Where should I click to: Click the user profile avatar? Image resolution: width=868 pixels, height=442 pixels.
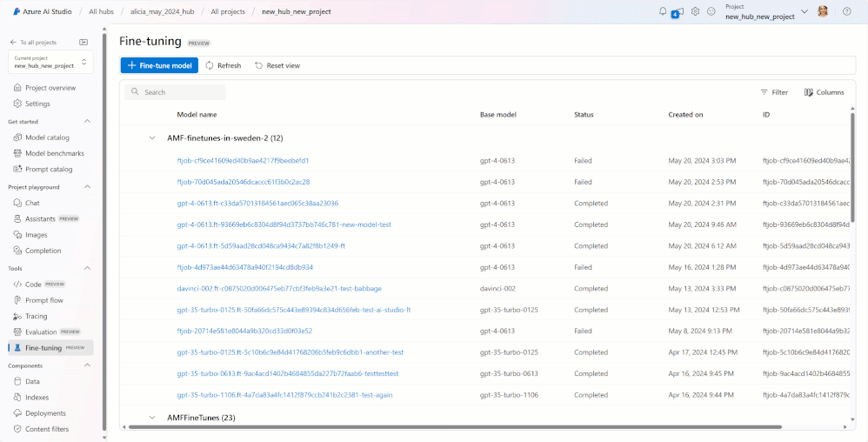point(823,11)
